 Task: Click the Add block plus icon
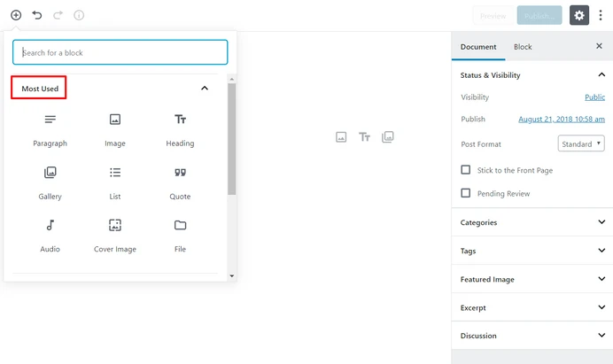pyautogui.click(x=16, y=15)
